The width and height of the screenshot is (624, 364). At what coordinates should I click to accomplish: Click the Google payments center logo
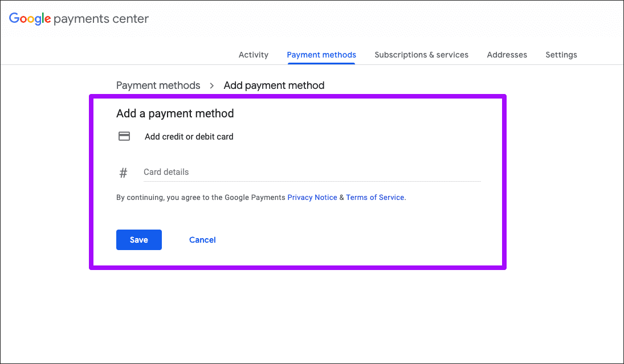[79, 19]
